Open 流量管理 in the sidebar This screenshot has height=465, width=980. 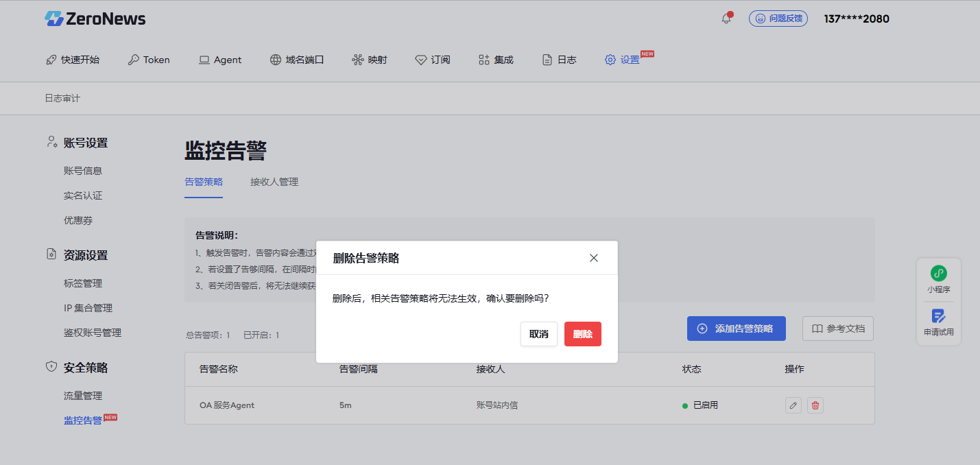pos(83,396)
